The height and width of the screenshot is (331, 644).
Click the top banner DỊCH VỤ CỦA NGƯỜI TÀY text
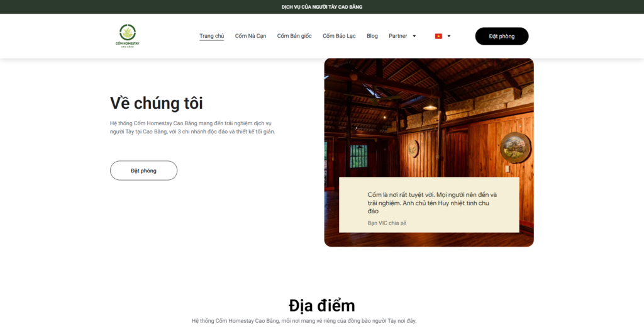[x=321, y=7]
